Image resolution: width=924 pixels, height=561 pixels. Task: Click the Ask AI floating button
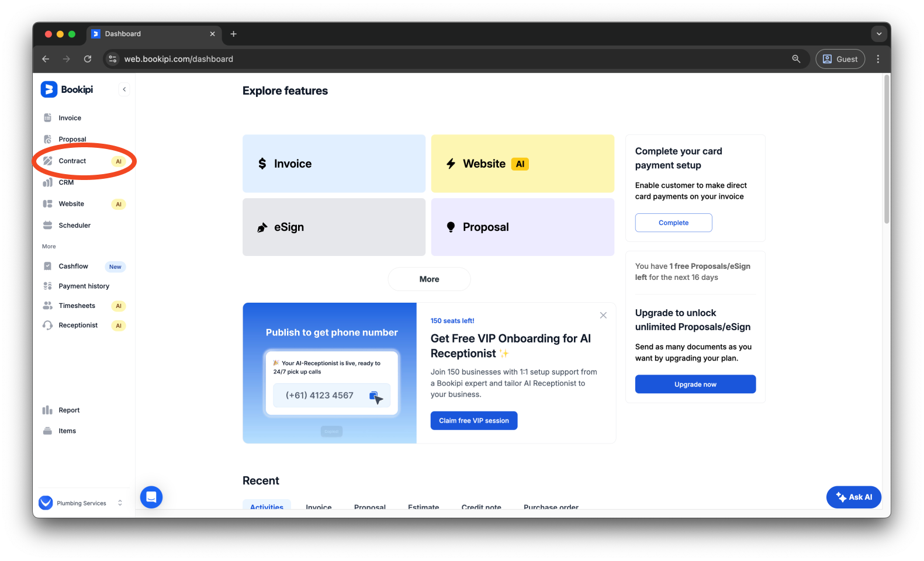(853, 497)
